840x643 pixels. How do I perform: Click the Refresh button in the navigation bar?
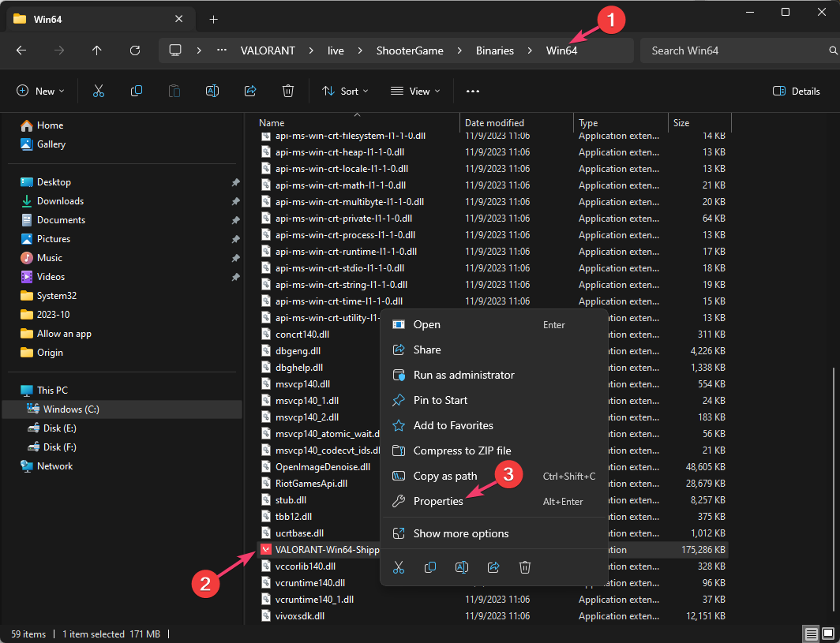click(x=135, y=50)
